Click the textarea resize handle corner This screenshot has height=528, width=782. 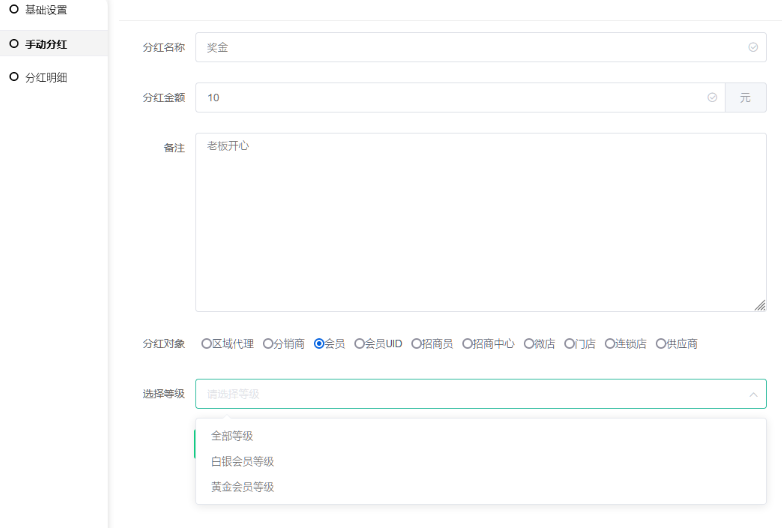[760, 305]
